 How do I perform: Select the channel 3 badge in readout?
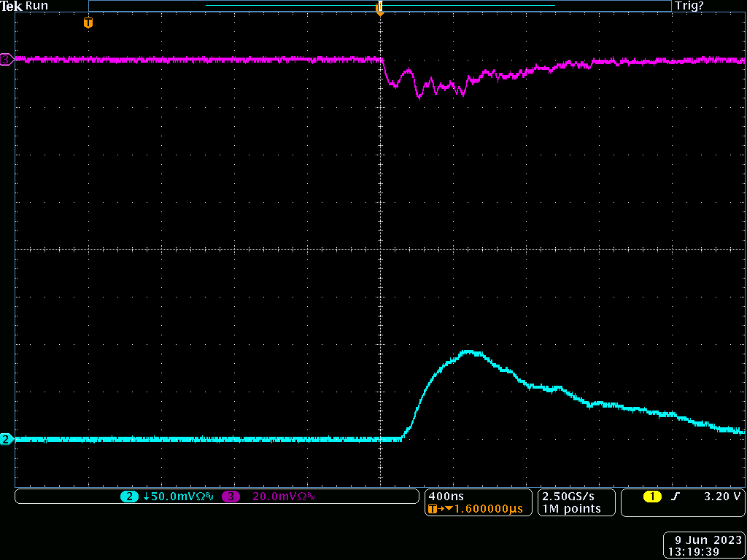tap(231, 497)
